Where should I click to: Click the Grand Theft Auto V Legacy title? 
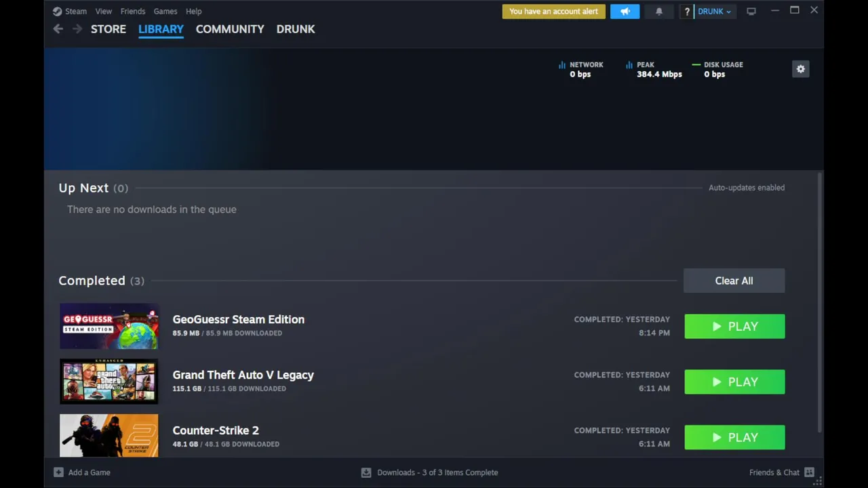tap(243, 375)
